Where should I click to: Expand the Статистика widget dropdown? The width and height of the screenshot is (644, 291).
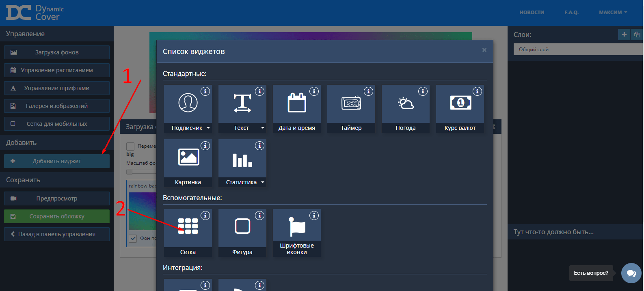[263, 182]
